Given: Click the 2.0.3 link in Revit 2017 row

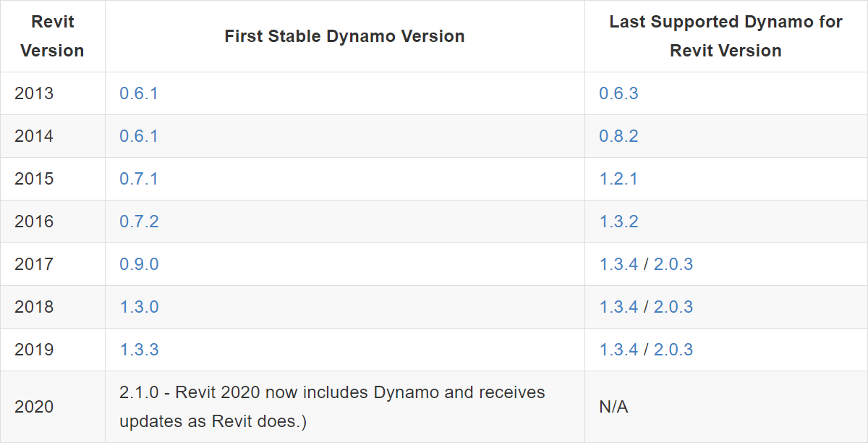Looking at the screenshot, I should pyautogui.click(x=673, y=264).
